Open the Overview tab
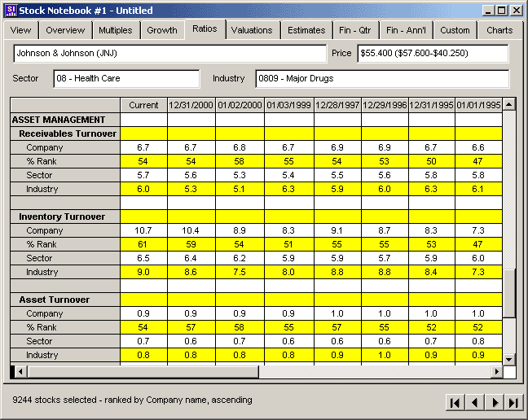The height and width of the screenshot is (420, 528). pyautogui.click(x=65, y=30)
